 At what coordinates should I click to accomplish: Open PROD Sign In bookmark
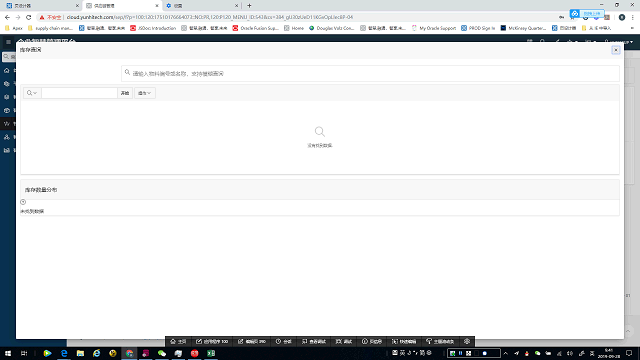pyautogui.click(x=478, y=28)
